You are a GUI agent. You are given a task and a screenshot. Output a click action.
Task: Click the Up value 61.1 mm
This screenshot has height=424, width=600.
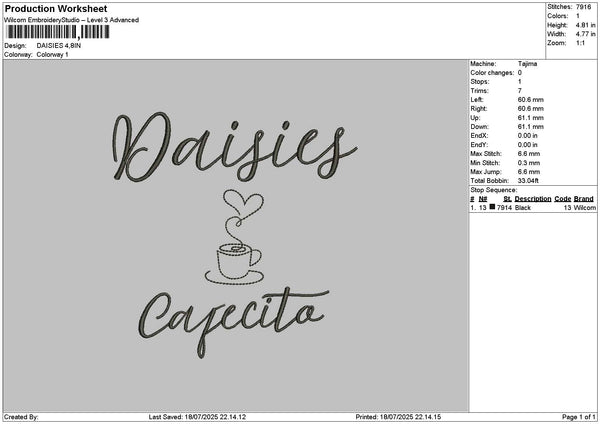pos(530,118)
